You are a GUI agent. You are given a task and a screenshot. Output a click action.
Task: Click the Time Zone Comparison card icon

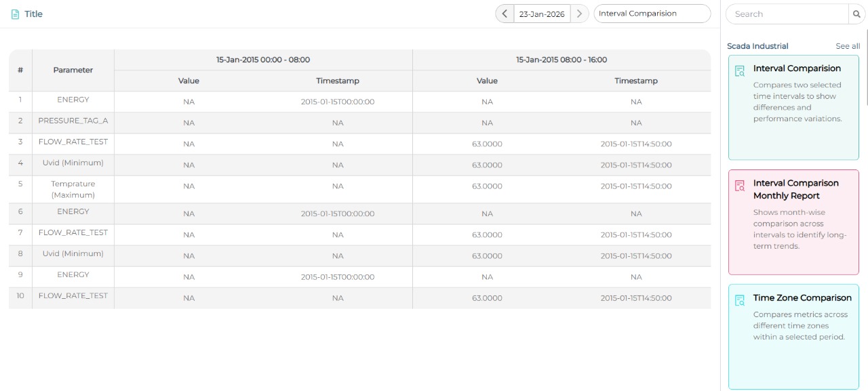point(740,300)
